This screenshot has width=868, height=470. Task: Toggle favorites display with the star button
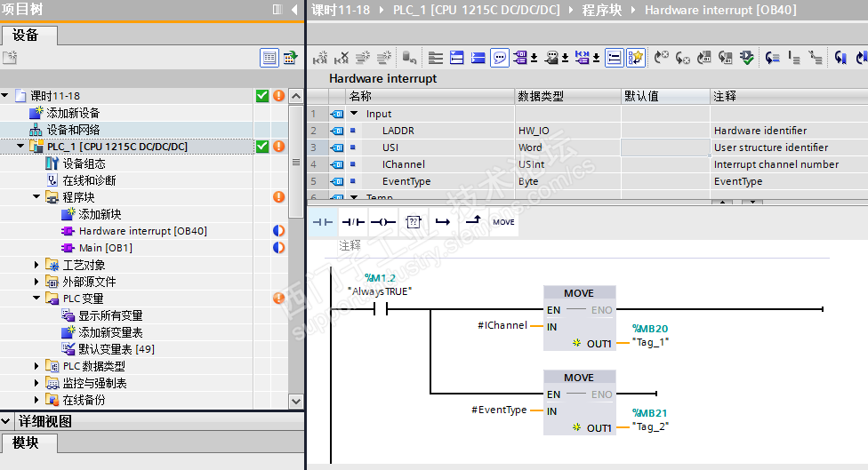click(636, 58)
